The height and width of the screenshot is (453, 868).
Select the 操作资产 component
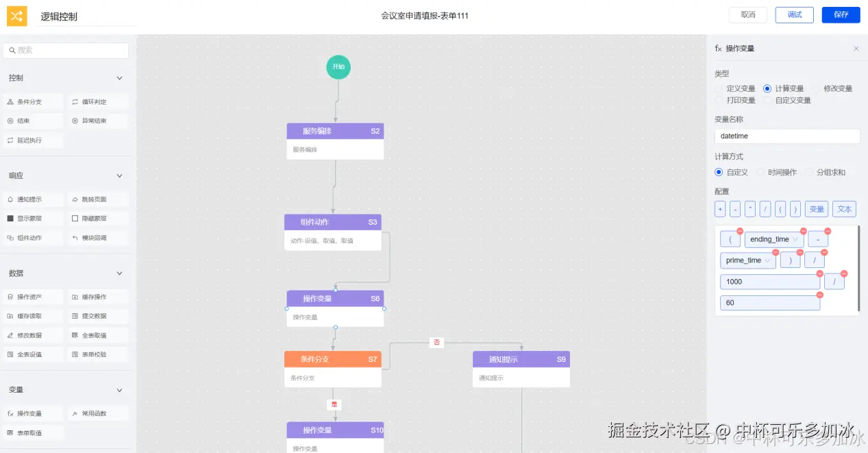tap(33, 297)
